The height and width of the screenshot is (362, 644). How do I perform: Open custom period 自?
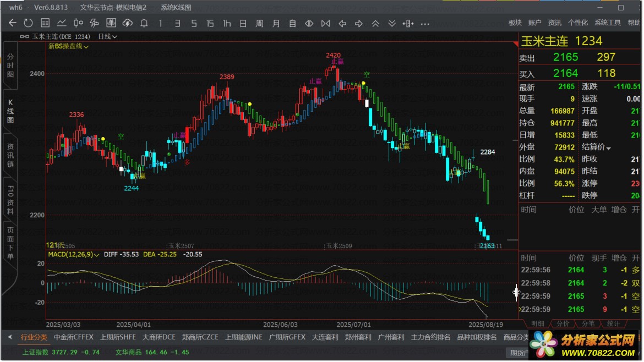click(x=292, y=24)
